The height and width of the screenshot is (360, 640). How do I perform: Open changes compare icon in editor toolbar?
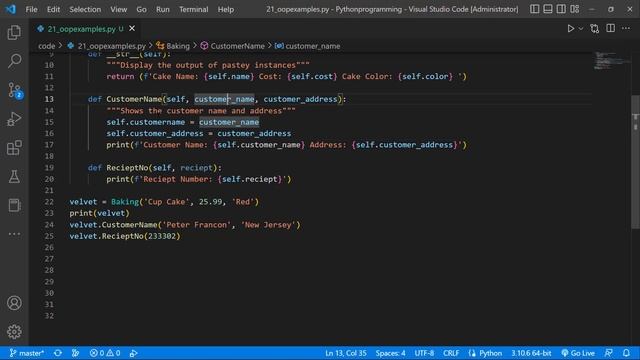(x=595, y=29)
